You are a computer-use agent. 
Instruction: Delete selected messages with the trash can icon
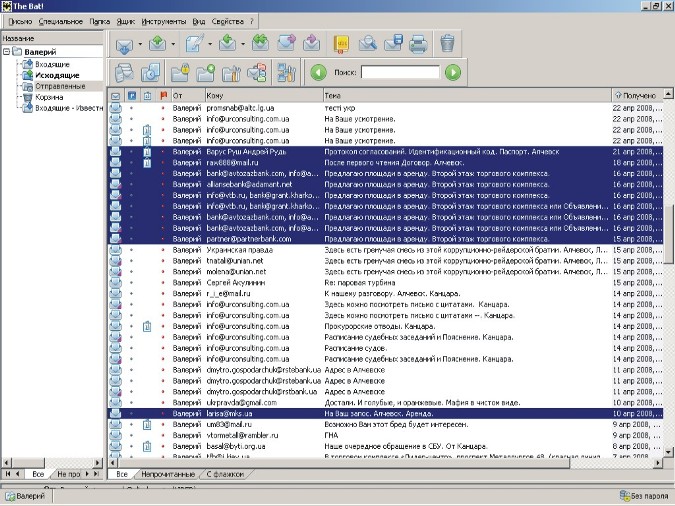[447, 43]
